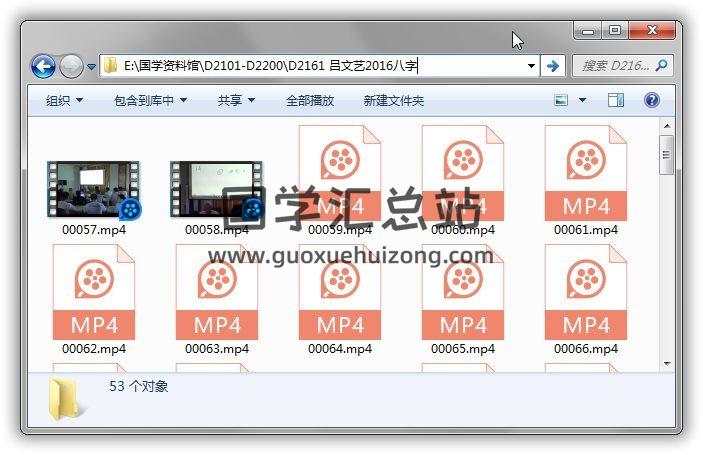Select the 00066.mp4 file icon
Image resolution: width=703 pixels, height=455 pixels.
coord(586,291)
